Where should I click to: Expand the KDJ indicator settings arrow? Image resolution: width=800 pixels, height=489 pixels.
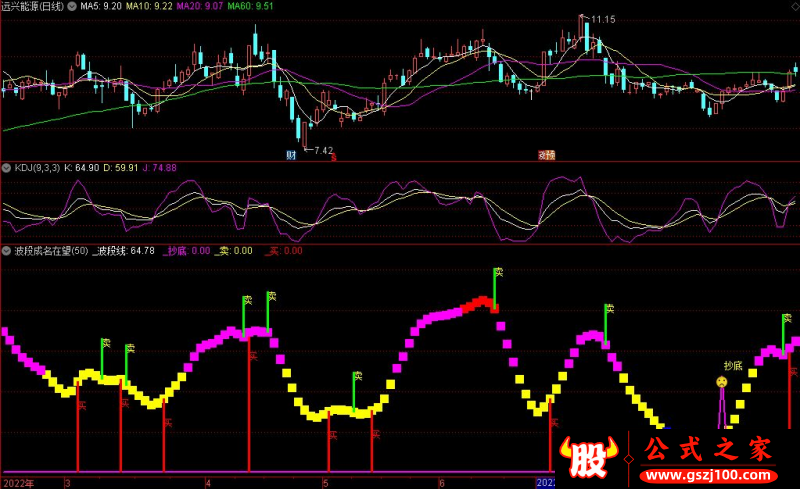[x=7, y=168]
